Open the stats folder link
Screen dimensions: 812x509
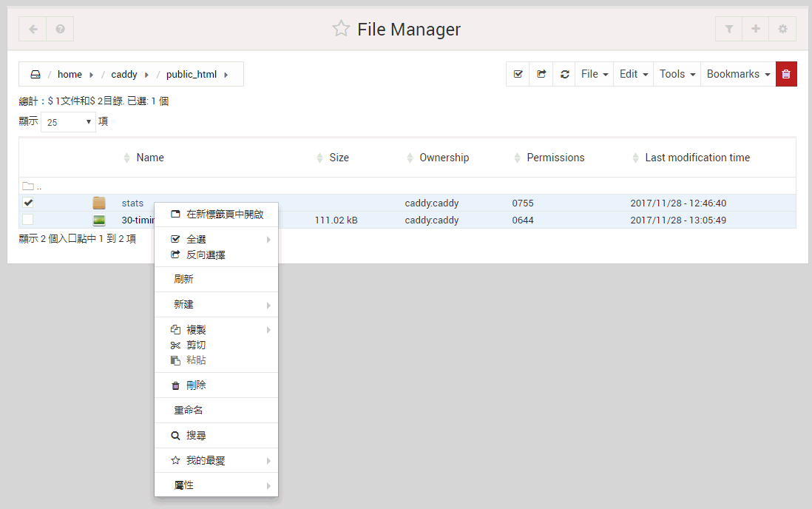pos(132,203)
